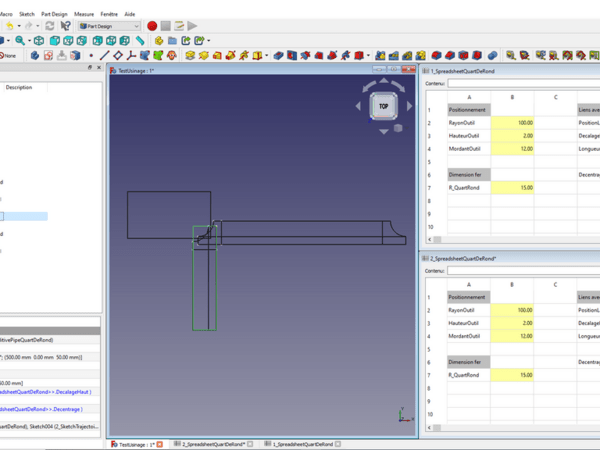The image size is (600, 450).
Task: Open the Sketch menu
Action: point(26,13)
